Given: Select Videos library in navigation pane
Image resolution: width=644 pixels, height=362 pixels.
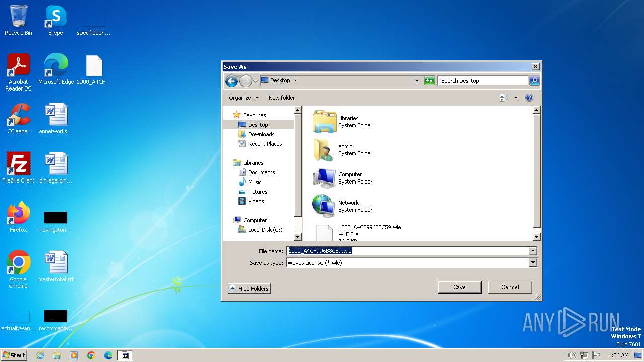Looking at the screenshot, I should click(256, 201).
